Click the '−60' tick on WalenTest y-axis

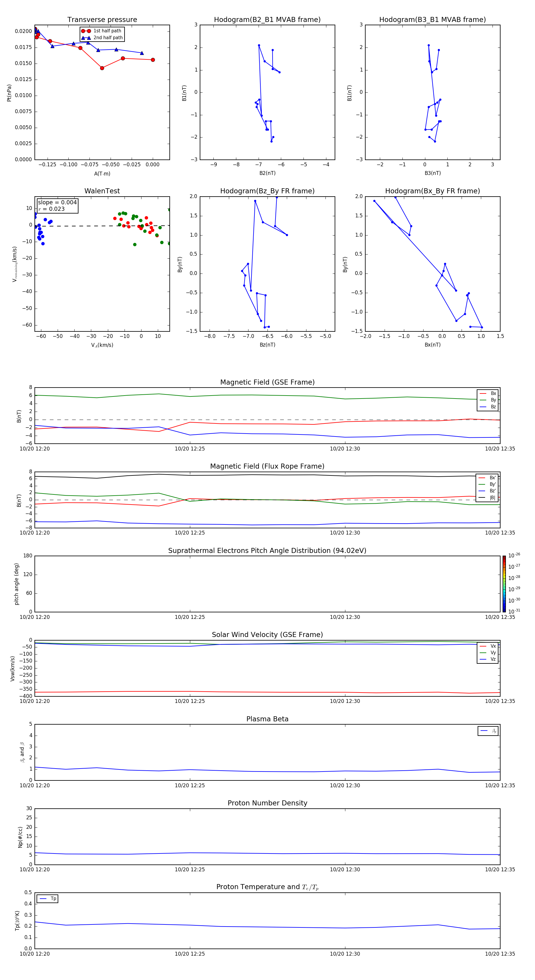27,325
